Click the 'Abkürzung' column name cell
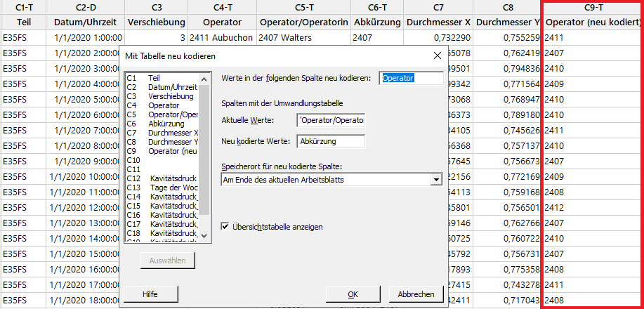 [x=377, y=22]
